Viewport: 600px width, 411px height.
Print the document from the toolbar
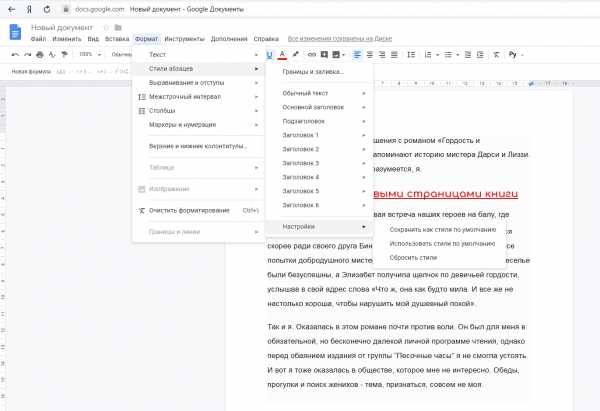(x=40, y=55)
